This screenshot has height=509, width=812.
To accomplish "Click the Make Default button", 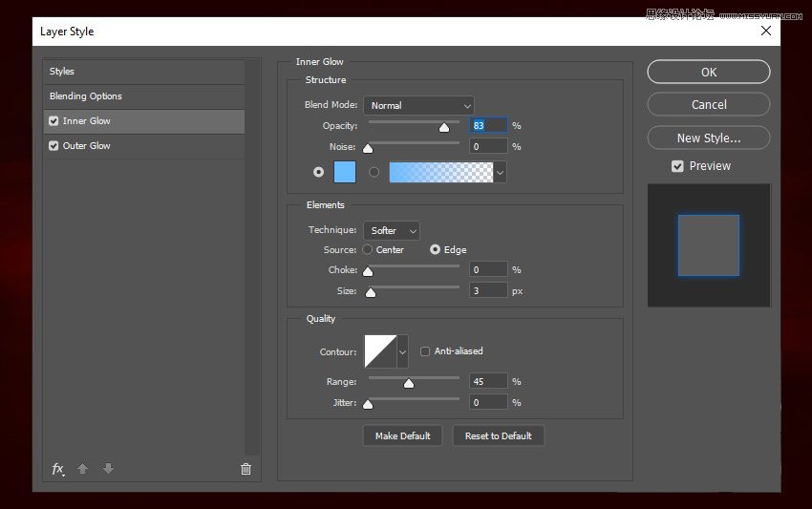I will pos(402,435).
